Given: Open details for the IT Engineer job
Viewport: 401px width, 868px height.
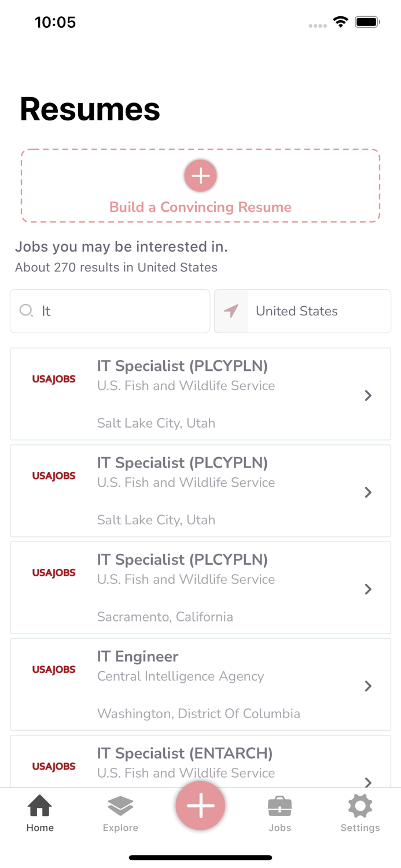Looking at the screenshot, I should 368,686.
